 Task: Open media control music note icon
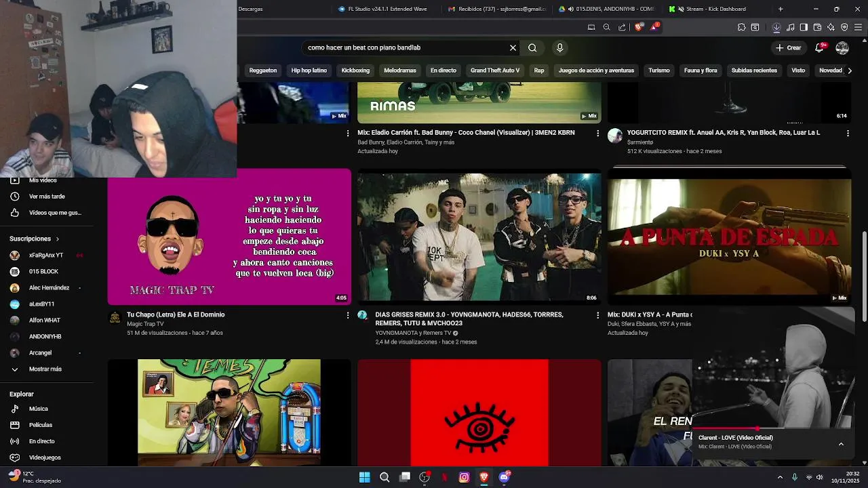(790, 27)
